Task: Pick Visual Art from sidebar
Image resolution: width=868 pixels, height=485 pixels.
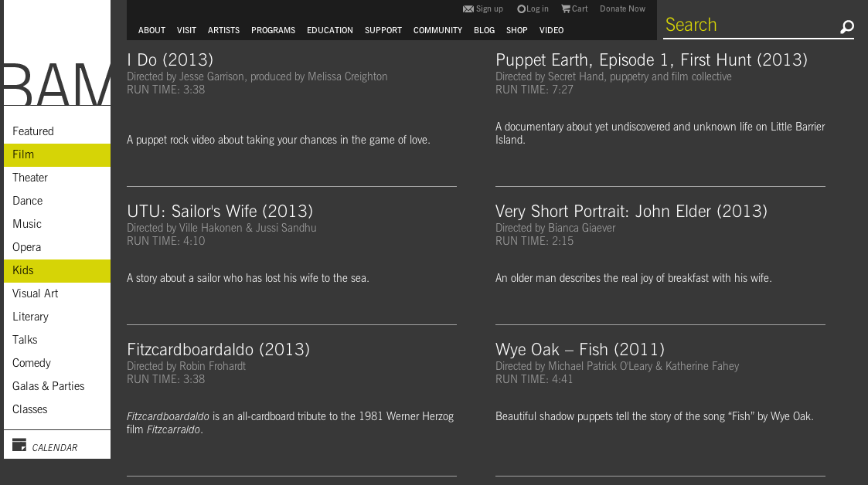Action: pyautogui.click(x=36, y=293)
